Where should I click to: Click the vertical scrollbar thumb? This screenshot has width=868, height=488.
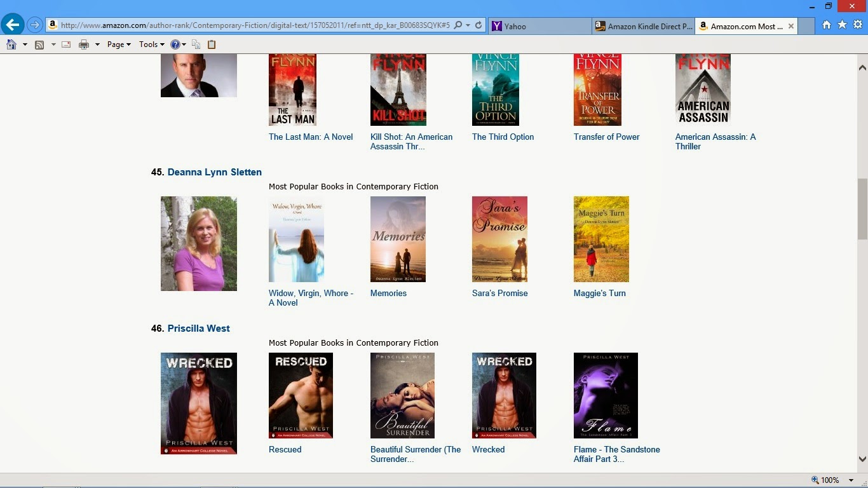862,210
